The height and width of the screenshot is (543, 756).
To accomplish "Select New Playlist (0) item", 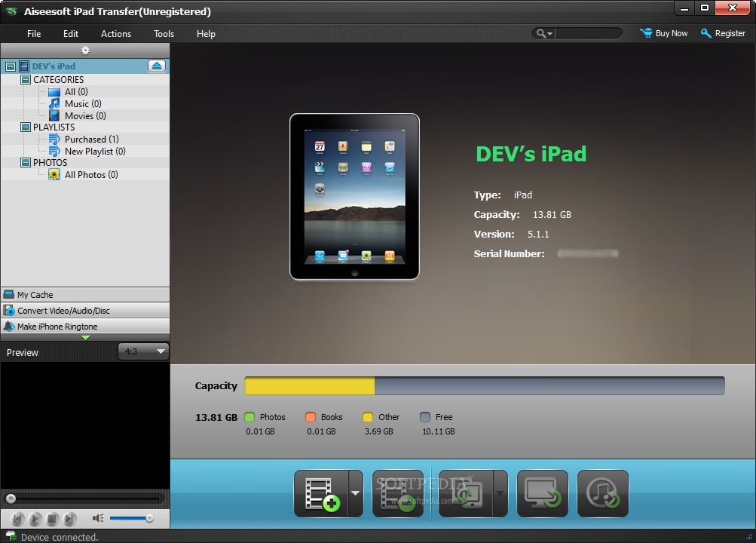I will 95,152.
